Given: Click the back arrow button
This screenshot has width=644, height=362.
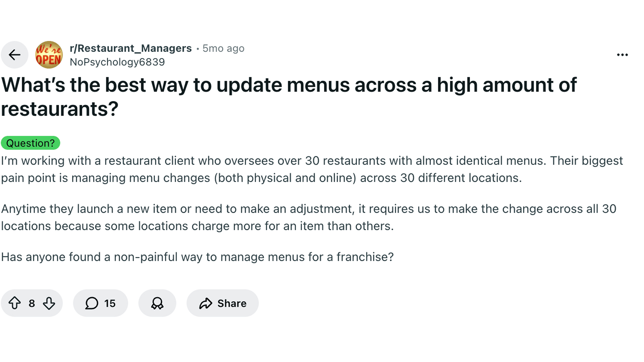Looking at the screenshot, I should tap(14, 55).
